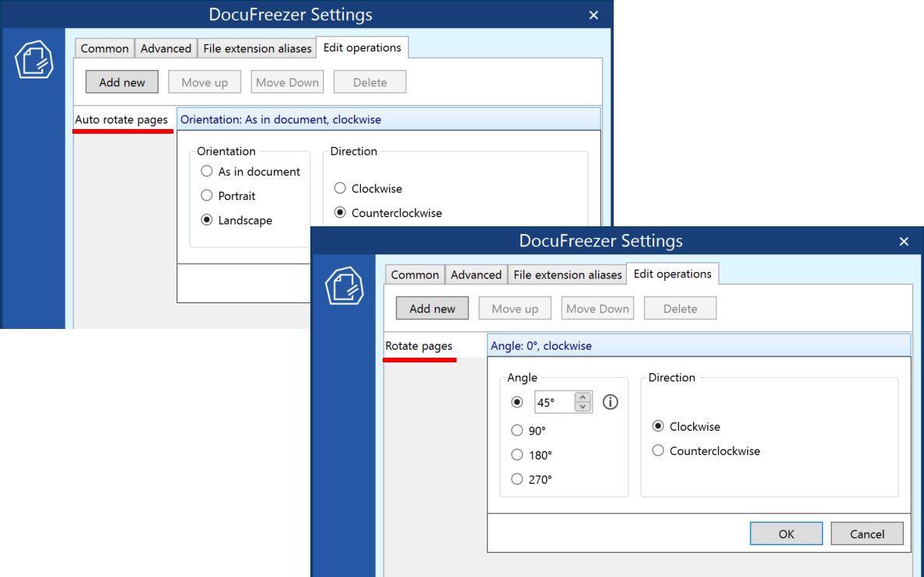924x577 pixels.
Task: Collapse the 'Orientation: As in document, clockwise' header
Action: [389, 120]
